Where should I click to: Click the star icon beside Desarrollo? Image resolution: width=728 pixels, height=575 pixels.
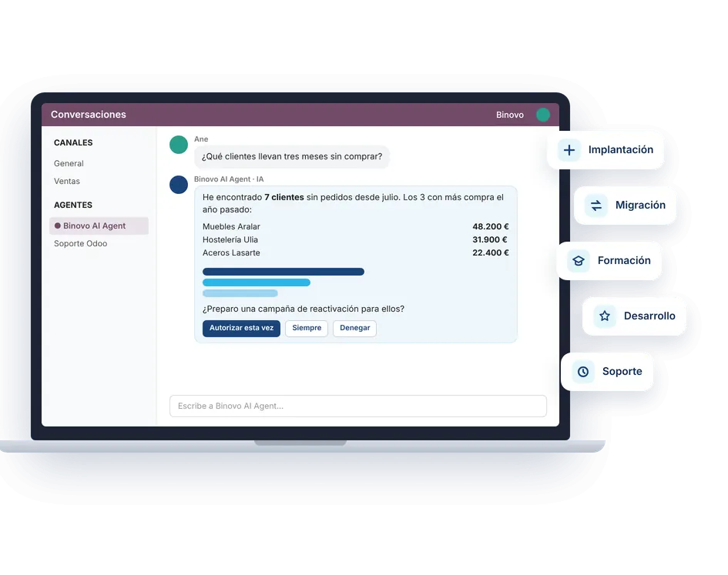coord(605,316)
